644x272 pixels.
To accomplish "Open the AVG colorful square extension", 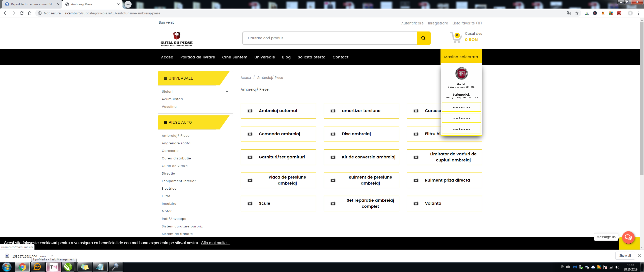I will tap(611, 13).
